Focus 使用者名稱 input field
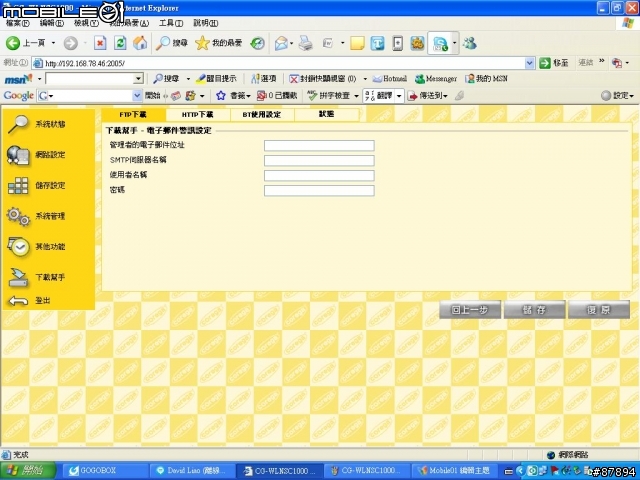Viewport: 640px width, 480px height. (x=319, y=176)
